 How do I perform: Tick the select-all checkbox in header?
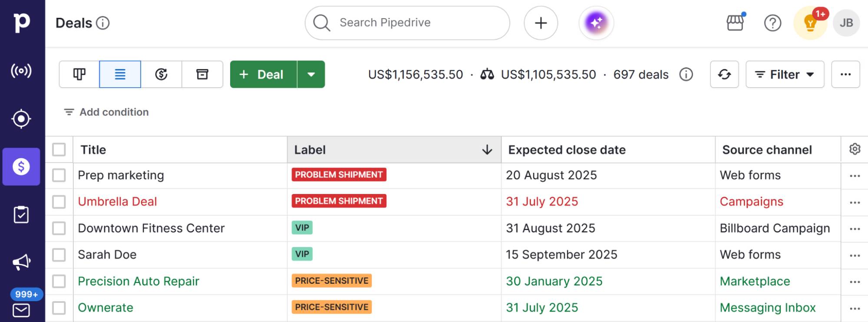coord(59,150)
